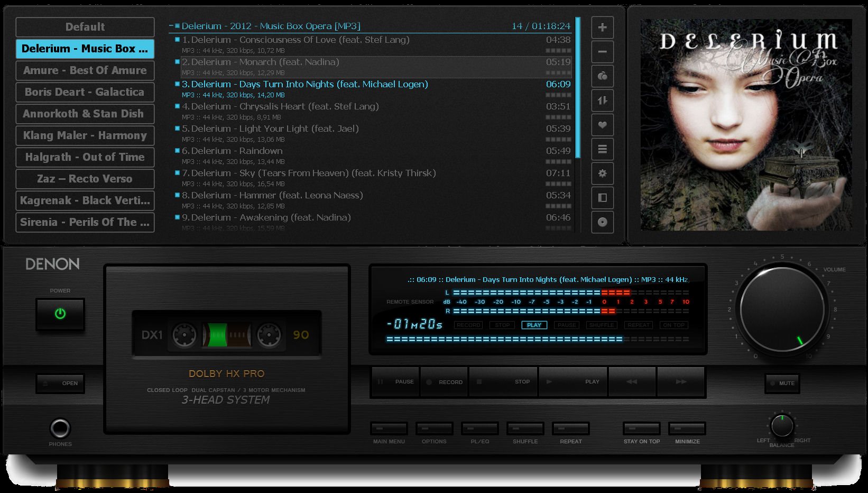This screenshot has height=493, width=868.
Task: Open the MAIN MENU button
Action: pyautogui.click(x=389, y=428)
